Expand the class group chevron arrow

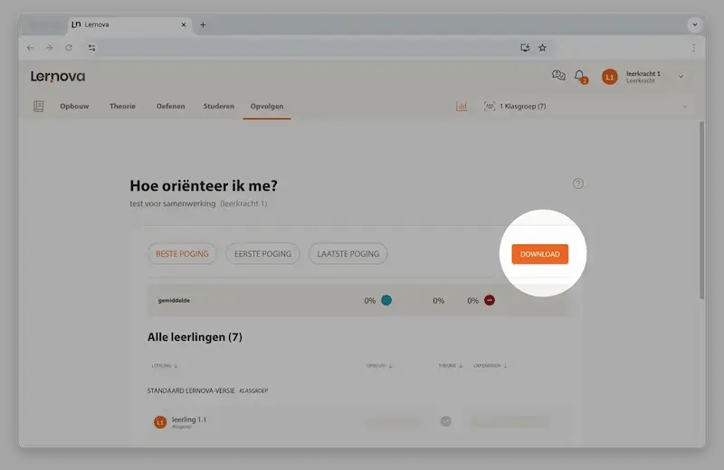684,107
